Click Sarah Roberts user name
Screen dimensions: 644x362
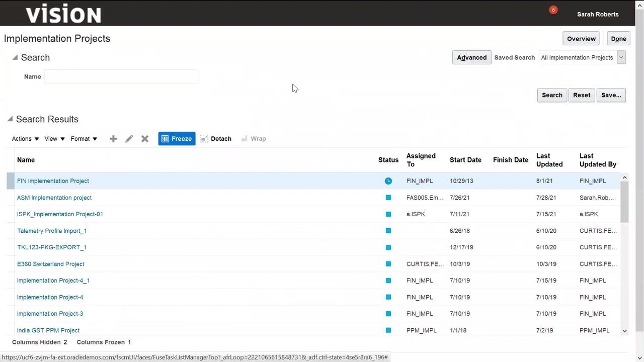tap(598, 14)
